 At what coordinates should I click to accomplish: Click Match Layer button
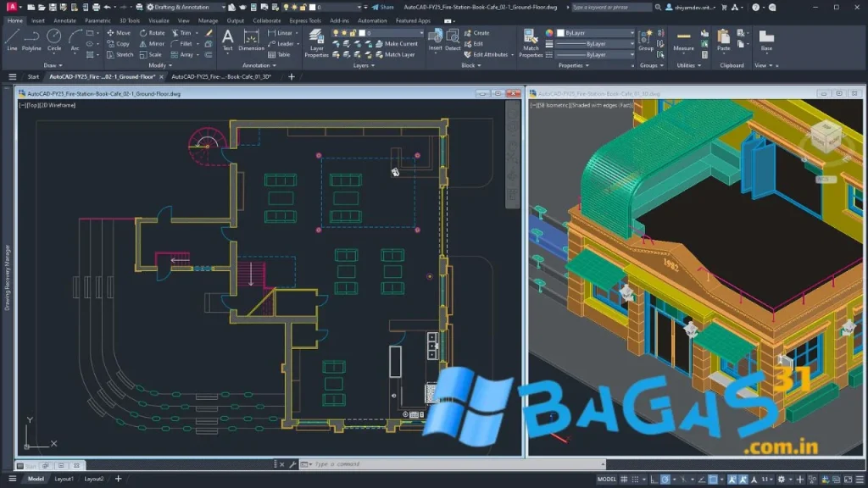[x=395, y=55]
